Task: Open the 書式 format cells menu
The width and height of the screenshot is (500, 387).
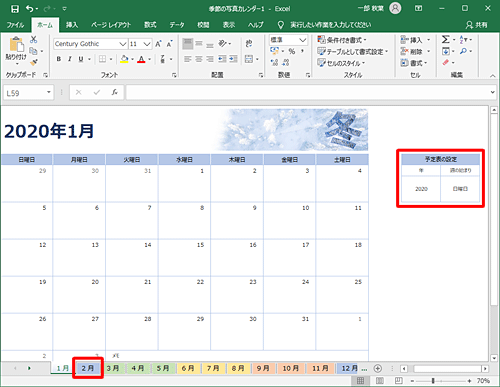Action: click(x=414, y=63)
